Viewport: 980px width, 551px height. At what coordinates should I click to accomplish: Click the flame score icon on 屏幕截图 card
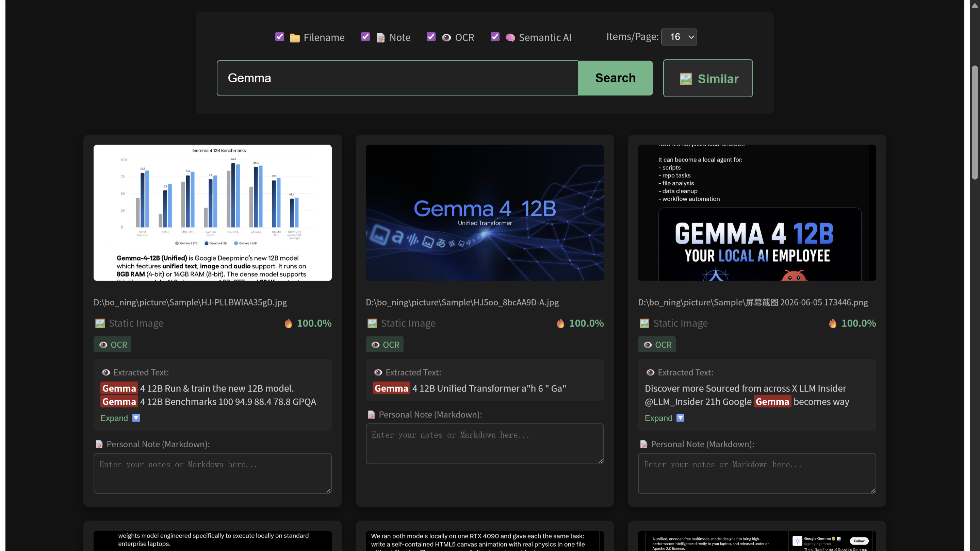pos(833,323)
